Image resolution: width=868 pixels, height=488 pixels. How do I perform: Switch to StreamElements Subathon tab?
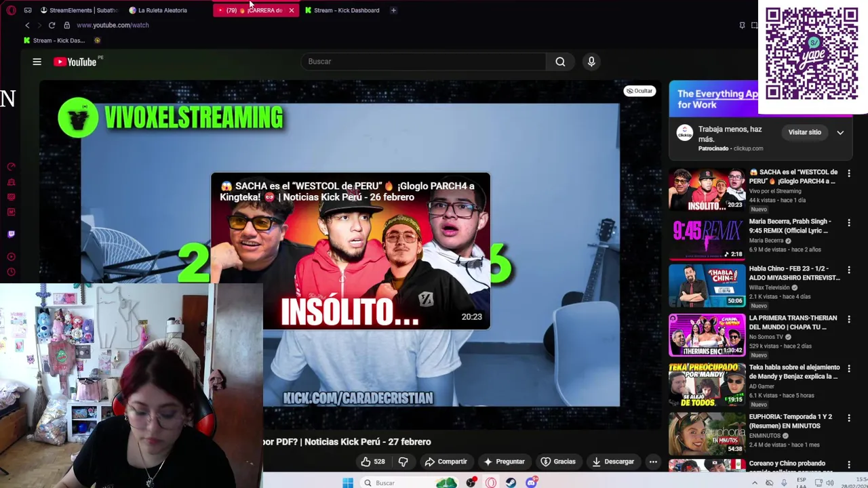[79, 10]
